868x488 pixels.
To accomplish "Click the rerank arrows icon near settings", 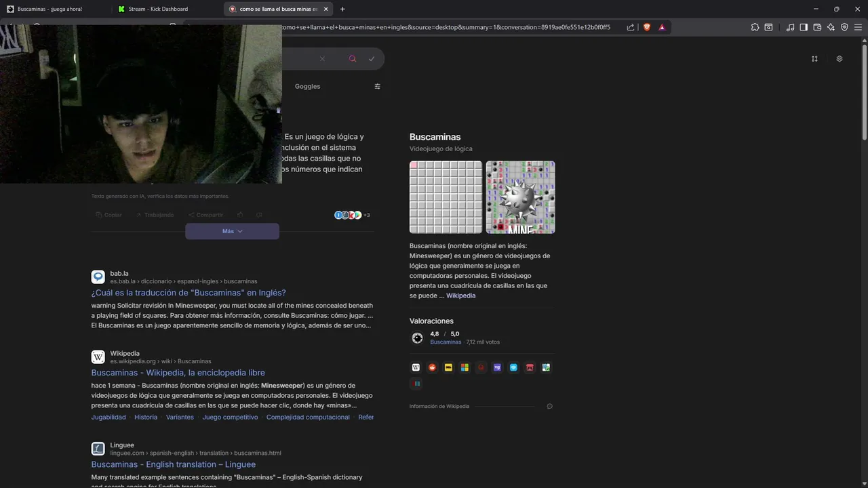I will pos(814,59).
